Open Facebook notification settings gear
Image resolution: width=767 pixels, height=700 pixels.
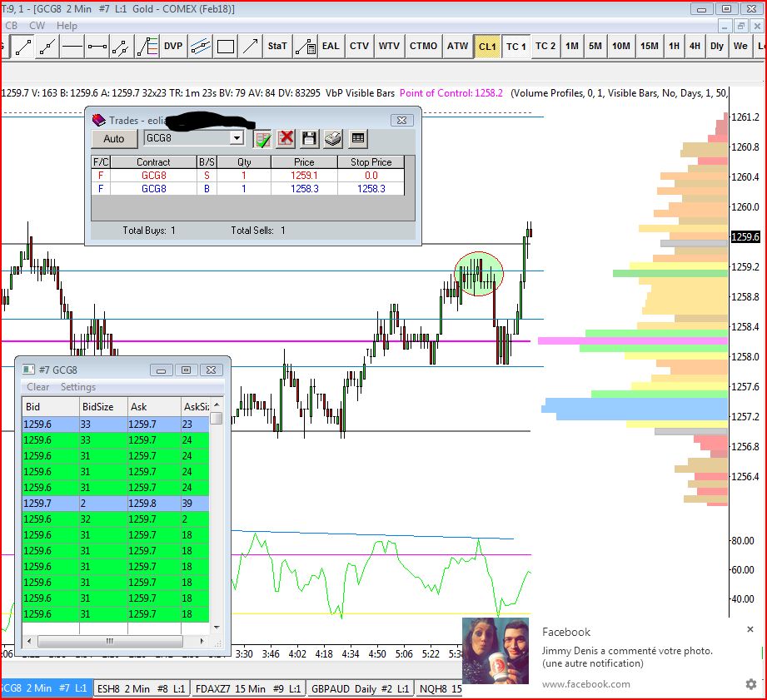click(751, 684)
